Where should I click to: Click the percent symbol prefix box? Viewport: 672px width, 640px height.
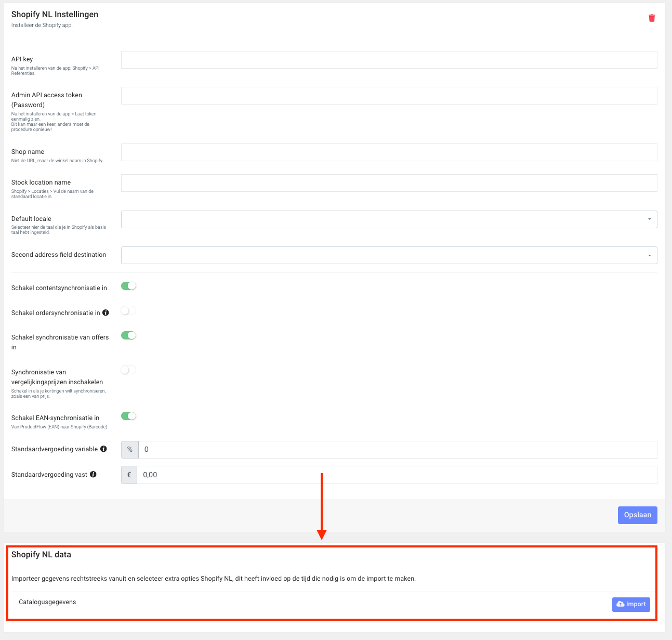point(130,449)
